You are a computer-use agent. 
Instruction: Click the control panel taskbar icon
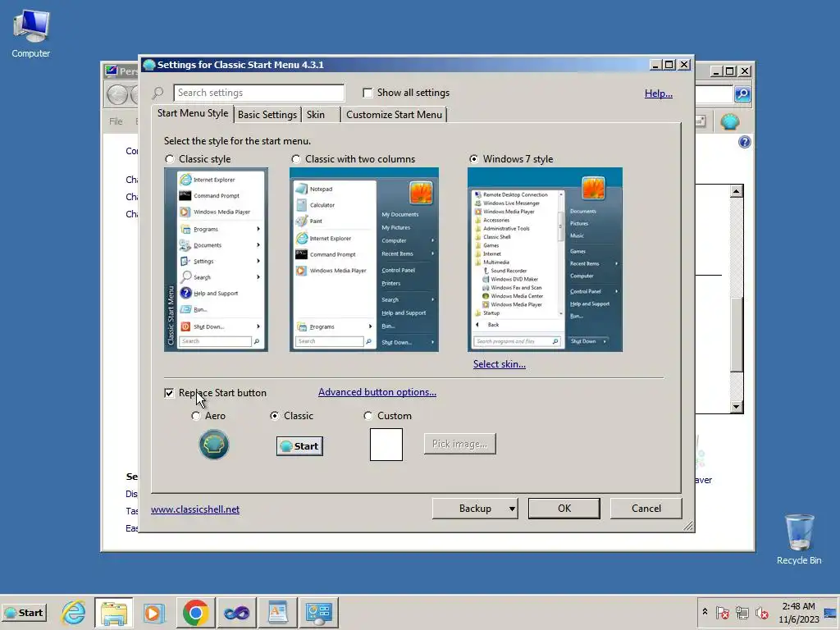click(319, 612)
